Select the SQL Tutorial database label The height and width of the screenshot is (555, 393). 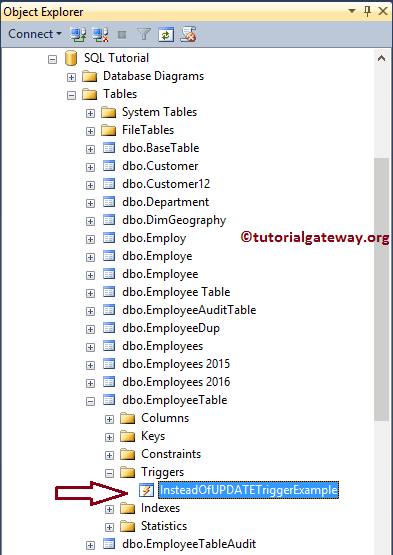[x=116, y=58]
